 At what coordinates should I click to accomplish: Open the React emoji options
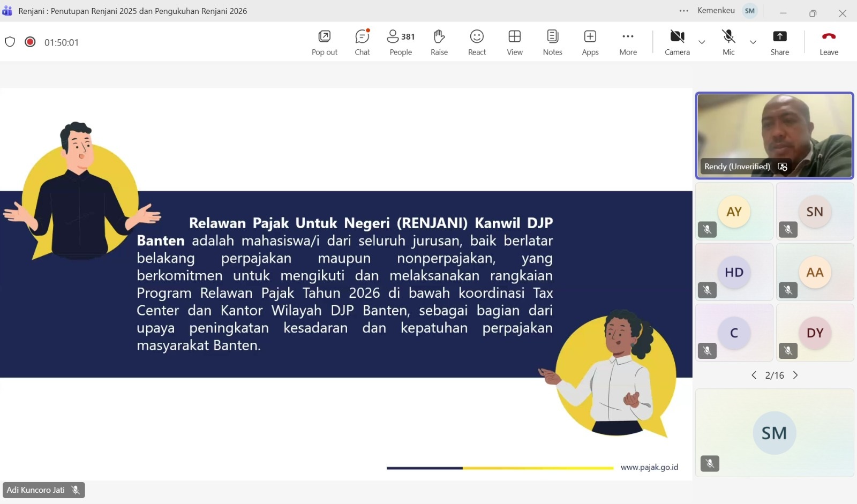pyautogui.click(x=477, y=42)
